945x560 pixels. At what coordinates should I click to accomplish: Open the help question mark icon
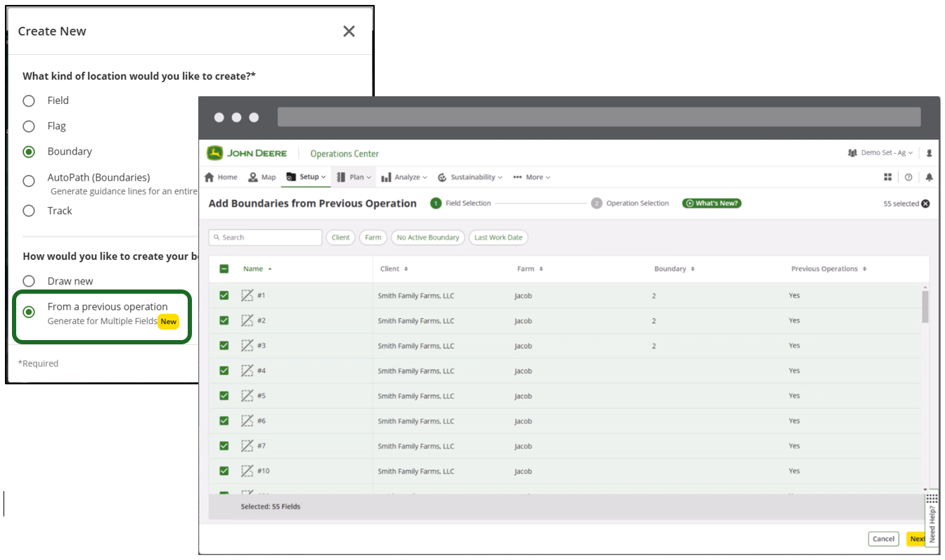coord(908,177)
